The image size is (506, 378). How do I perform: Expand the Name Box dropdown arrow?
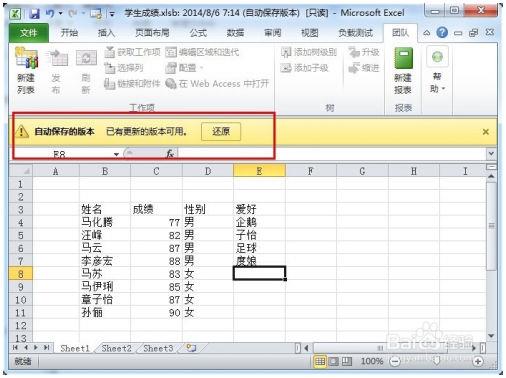pos(116,154)
